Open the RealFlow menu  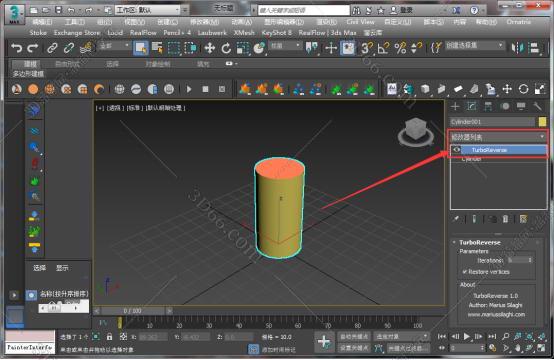tap(143, 33)
